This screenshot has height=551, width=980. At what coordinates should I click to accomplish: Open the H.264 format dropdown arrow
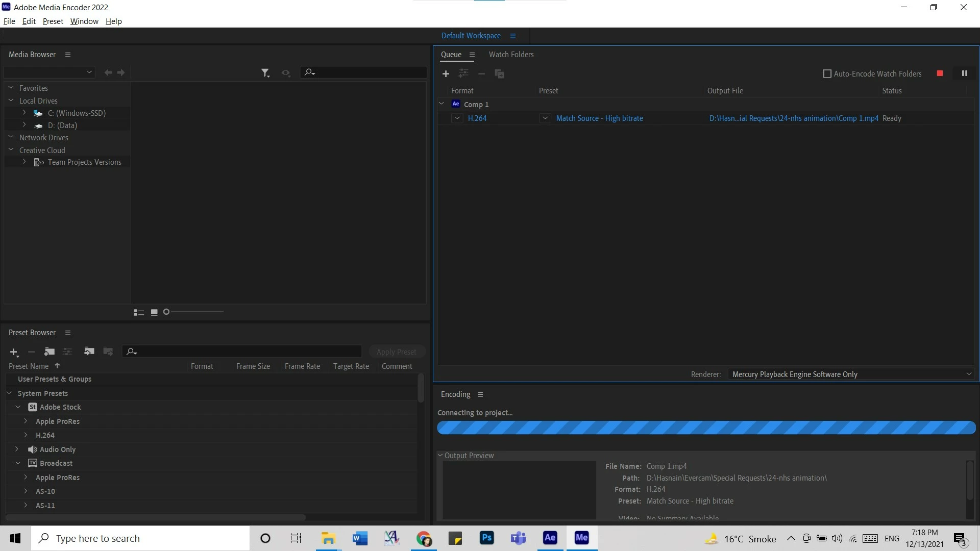point(457,118)
